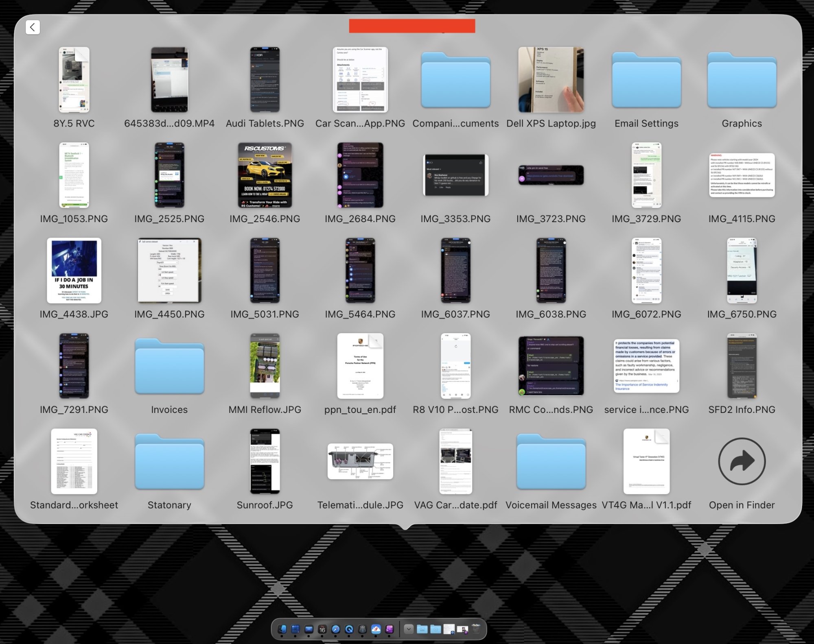Open the Trash in the dock
814x644 pixels.
coord(476,629)
